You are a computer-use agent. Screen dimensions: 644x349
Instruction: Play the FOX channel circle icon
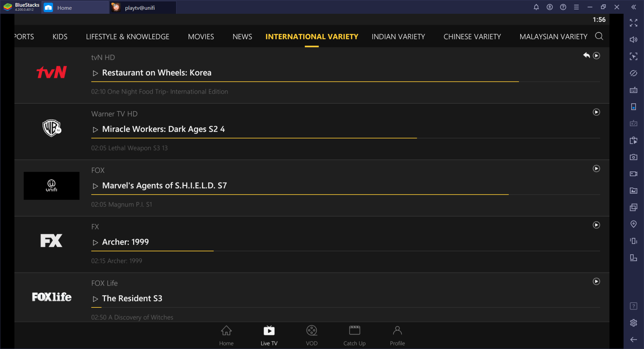click(x=596, y=168)
